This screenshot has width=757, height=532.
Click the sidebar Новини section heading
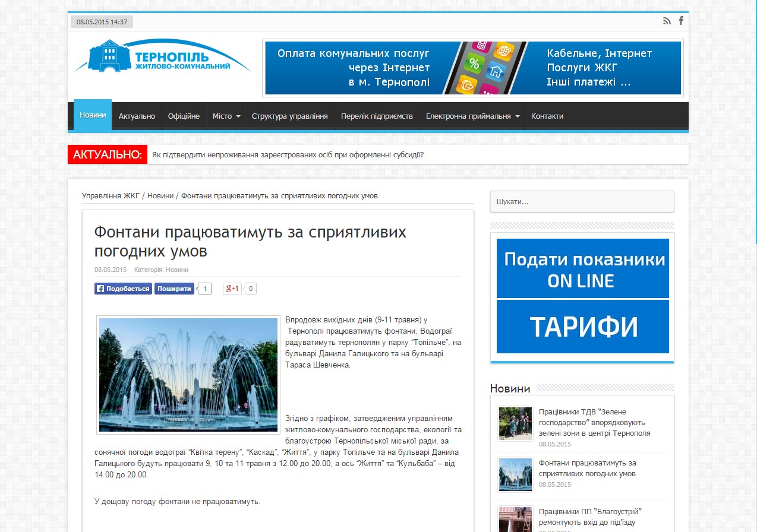click(510, 388)
